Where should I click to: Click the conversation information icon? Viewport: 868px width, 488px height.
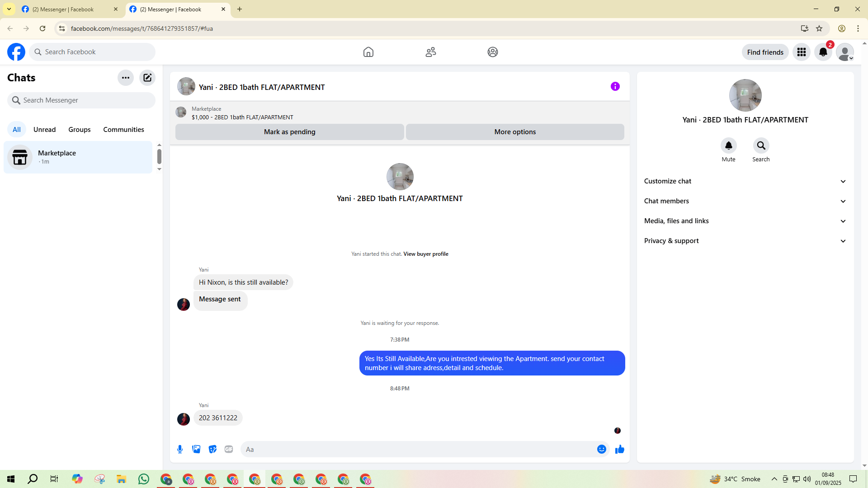[x=615, y=86]
